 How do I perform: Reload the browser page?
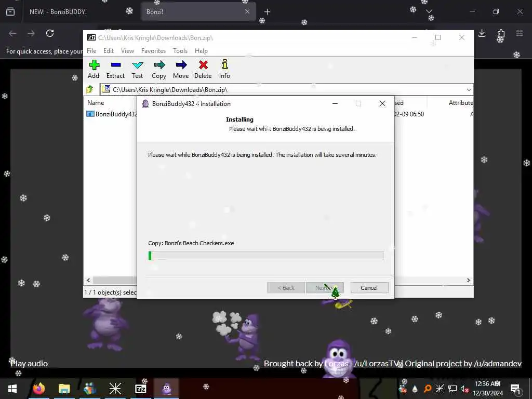(x=50, y=33)
